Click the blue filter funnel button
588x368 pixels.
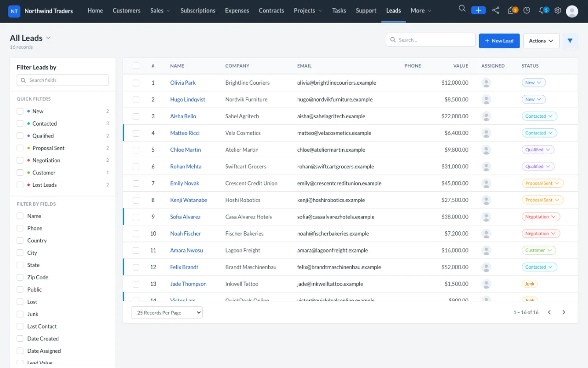[x=570, y=40]
